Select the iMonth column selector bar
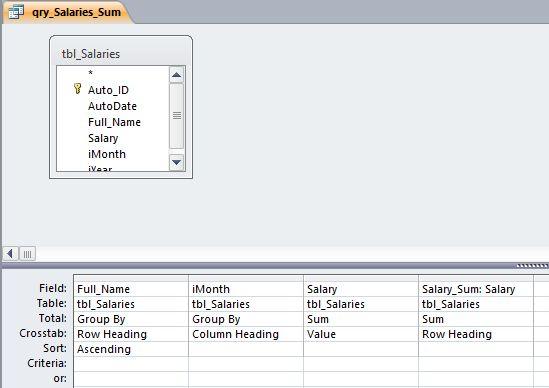This screenshot has width=549, height=388. [x=246, y=278]
